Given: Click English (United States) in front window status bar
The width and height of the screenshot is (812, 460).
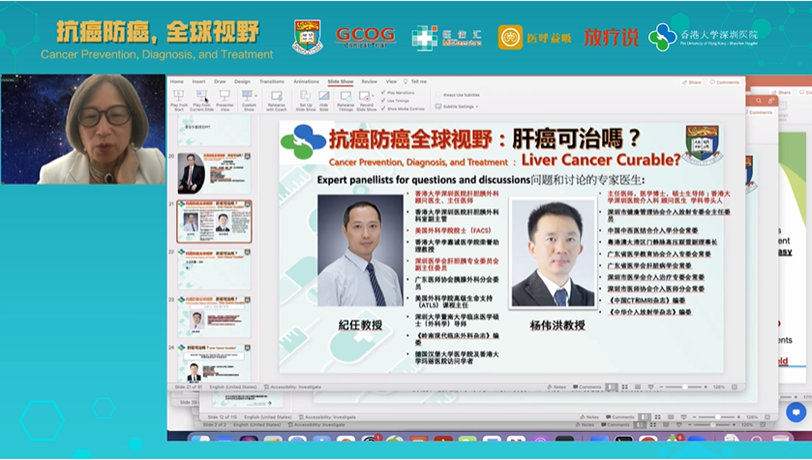Looking at the screenshot, I should (x=233, y=387).
